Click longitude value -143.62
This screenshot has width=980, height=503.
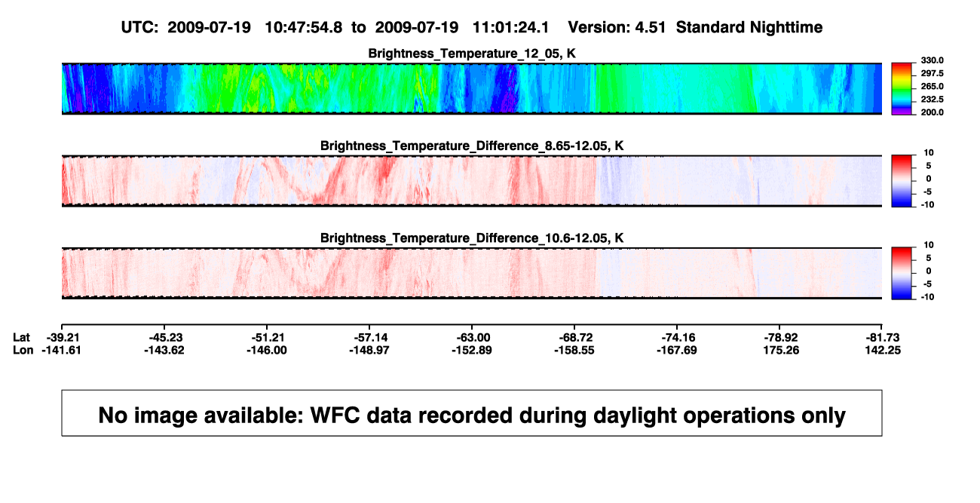(x=164, y=350)
